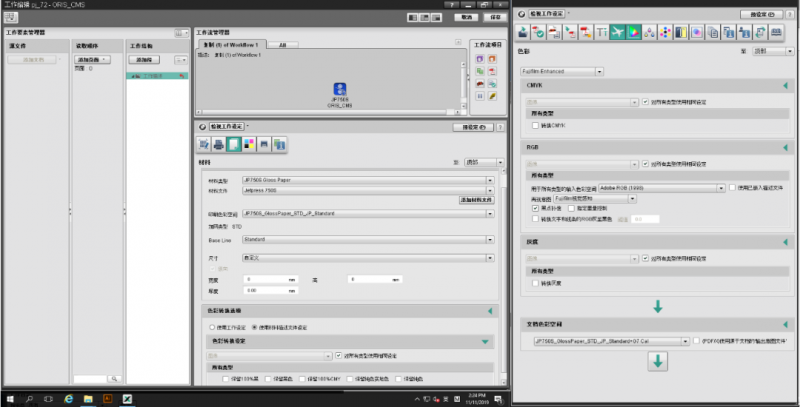Image resolution: width=800 pixels, height=407 pixels.
Task: Toggle the 转换CMYK checkbox
Action: [x=536, y=125]
